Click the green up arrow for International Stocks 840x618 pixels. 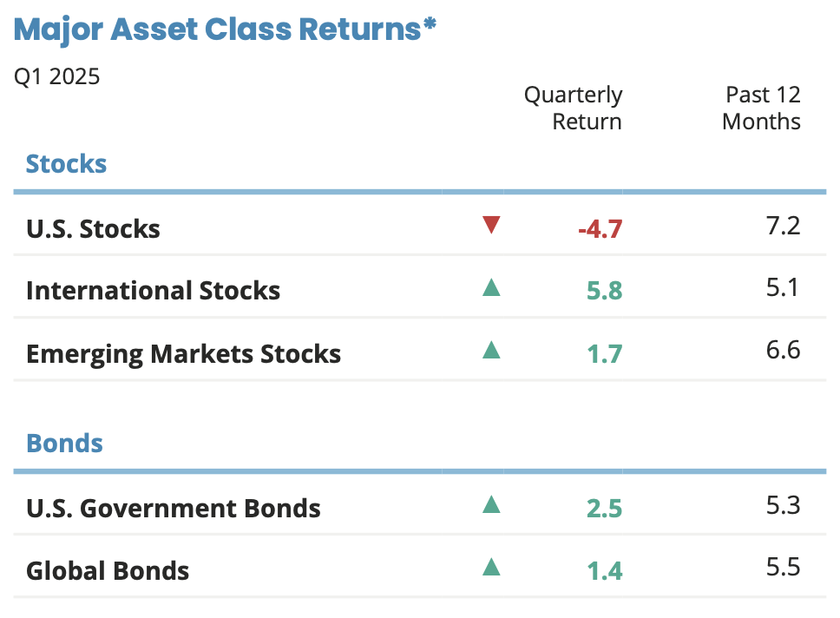tap(491, 287)
